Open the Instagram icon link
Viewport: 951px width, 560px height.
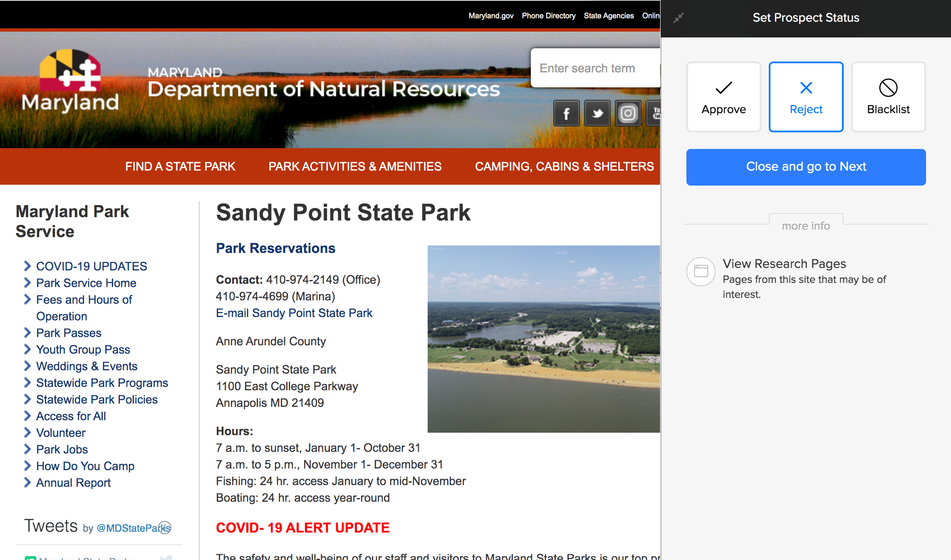click(x=628, y=113)
